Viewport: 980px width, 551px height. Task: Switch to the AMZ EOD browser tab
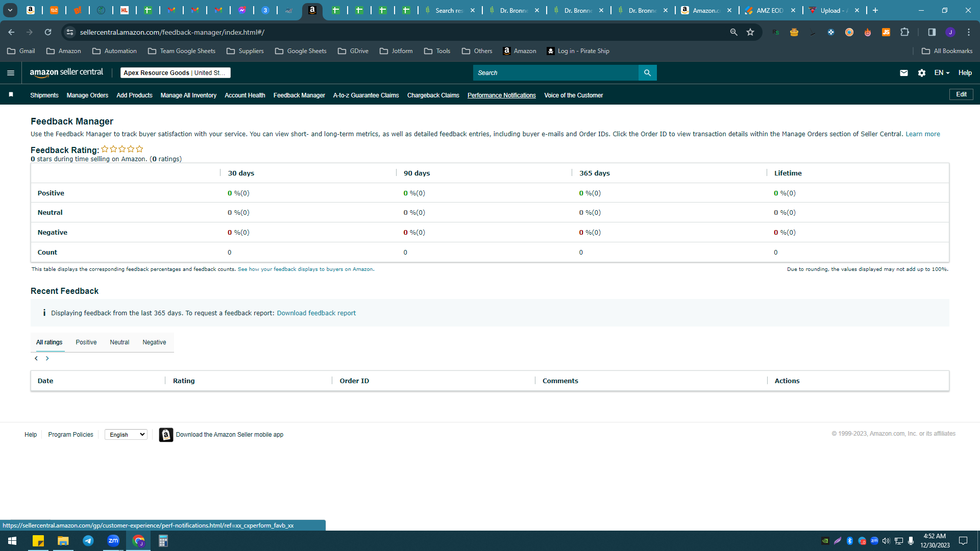pos(770,10)
